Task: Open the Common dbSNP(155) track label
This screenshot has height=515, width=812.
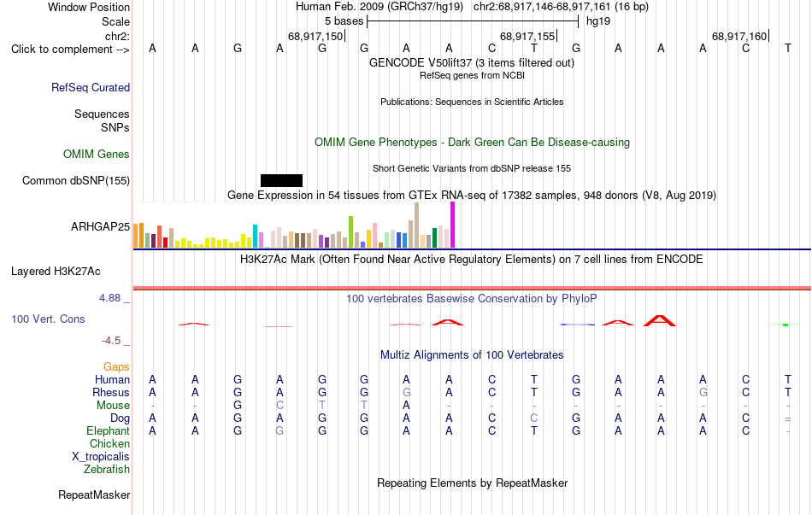Action: (x=76, y=181)
